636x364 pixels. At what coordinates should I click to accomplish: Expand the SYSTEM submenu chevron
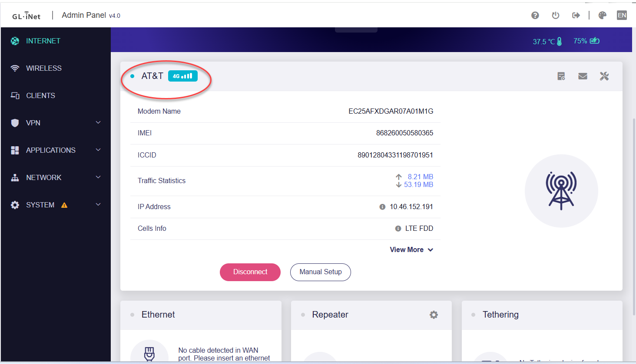tap(98, 205)
